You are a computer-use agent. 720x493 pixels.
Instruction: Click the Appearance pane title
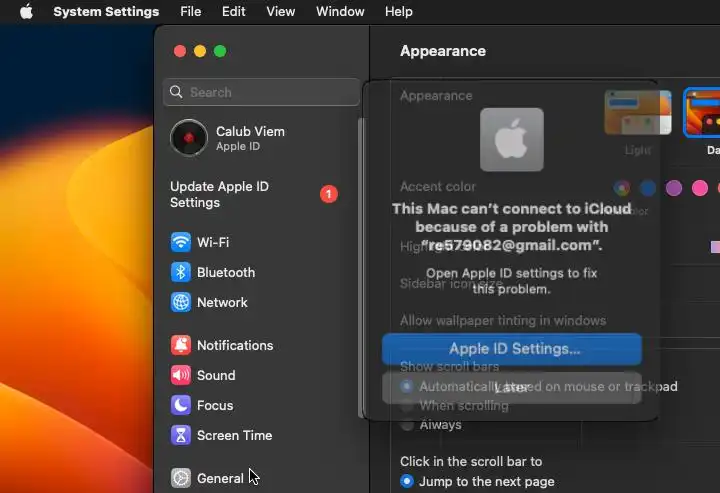443,51
